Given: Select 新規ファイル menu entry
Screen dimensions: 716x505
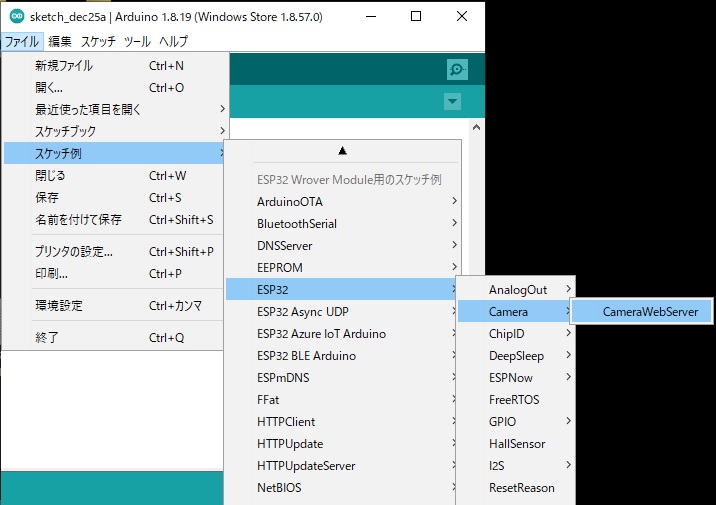Looking at the screenshot, I should pos(114,66).
